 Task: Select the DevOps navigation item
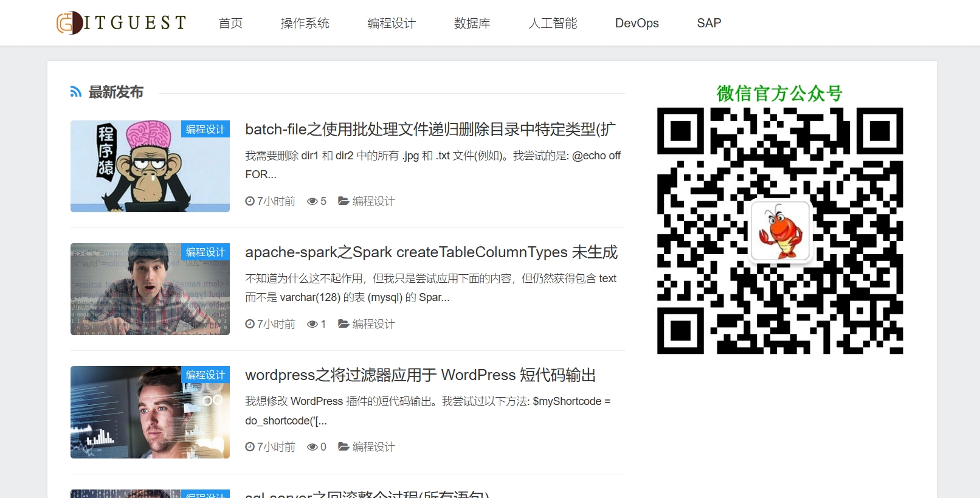coord(637,23)
